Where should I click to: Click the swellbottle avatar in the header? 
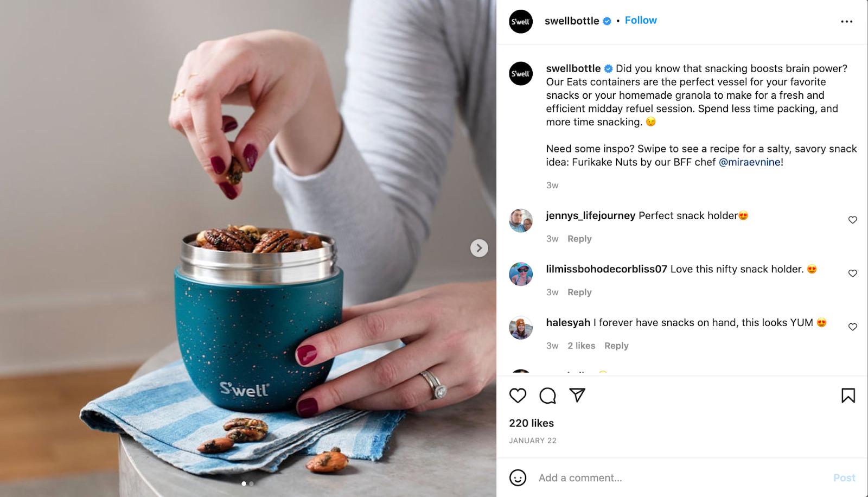[521, 22]
